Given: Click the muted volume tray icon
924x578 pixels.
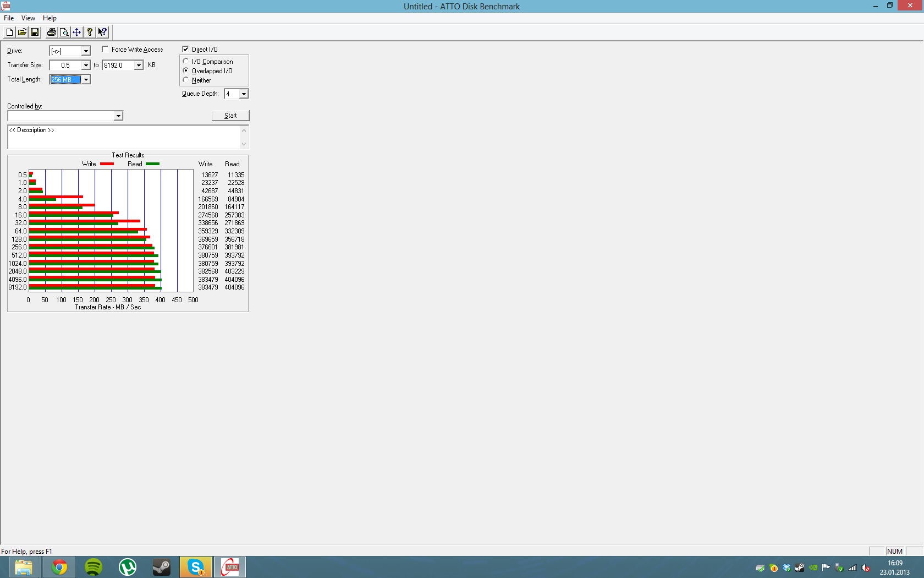Looking at the screenshot, I should (866, 568).
